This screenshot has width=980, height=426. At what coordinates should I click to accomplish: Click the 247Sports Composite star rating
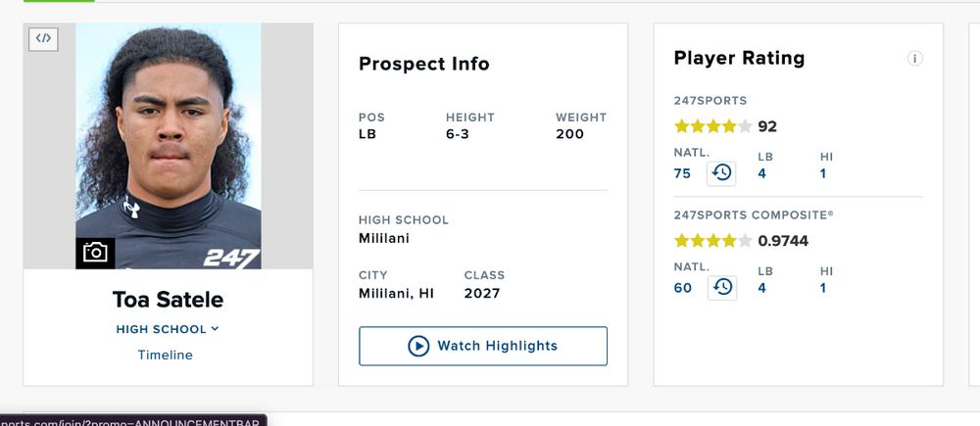pyautogui.click(x=713, y=240)
